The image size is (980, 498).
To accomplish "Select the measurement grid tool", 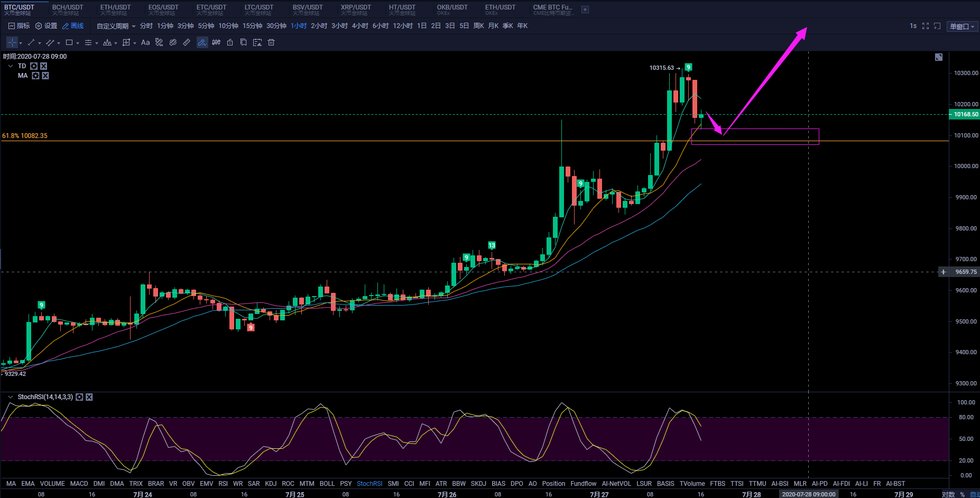I will coord(126,43).
